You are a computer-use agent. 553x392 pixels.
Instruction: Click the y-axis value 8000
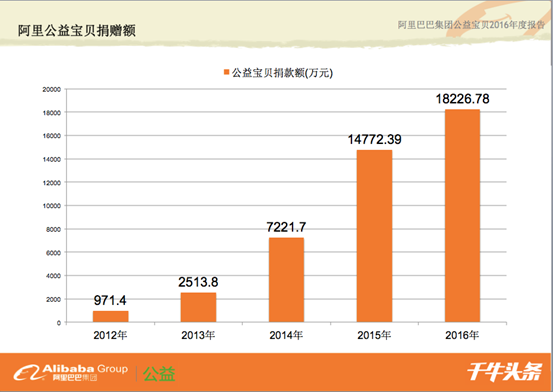point(53,229)
